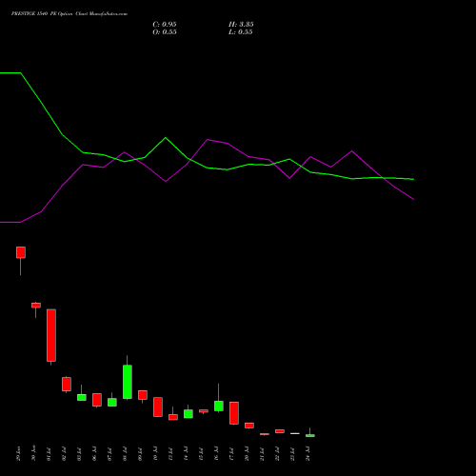Click the '22 Jul' date label
The height and width of the screenshot is (476, 476).
tap(277, 454)
